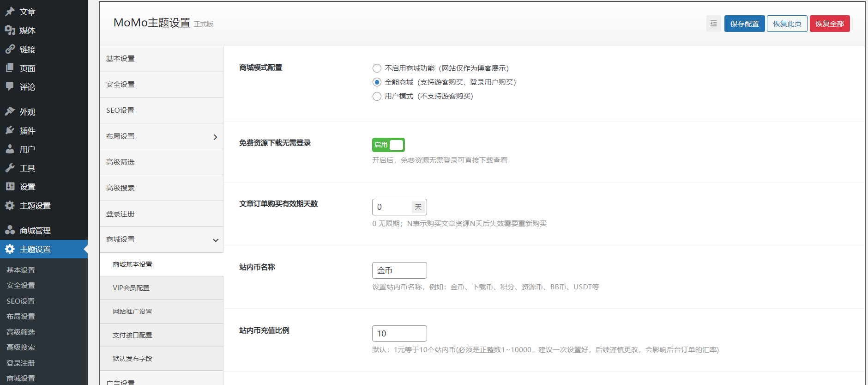Click the 恢复此页 button
The width and height of the screenshot is (868, 385).
pos(787,24)
